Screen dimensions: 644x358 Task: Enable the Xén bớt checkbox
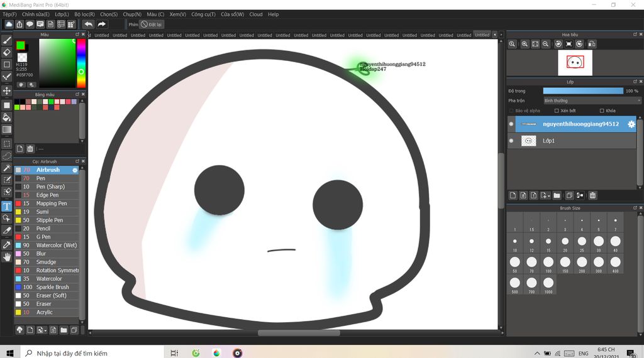[x=556, y=111]
